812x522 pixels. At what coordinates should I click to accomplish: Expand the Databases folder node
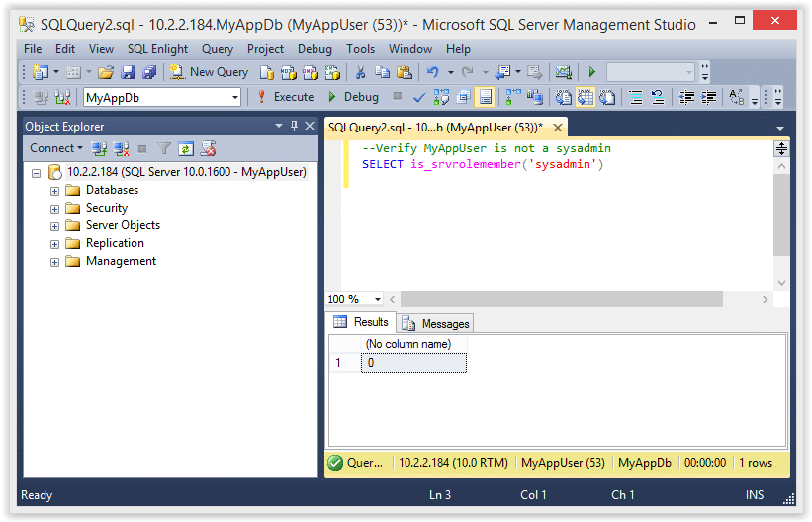[x=54, y=191]
